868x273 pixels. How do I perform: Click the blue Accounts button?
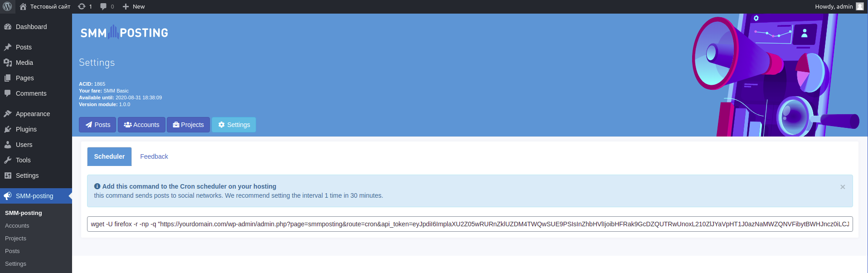(x=141, y=125)
